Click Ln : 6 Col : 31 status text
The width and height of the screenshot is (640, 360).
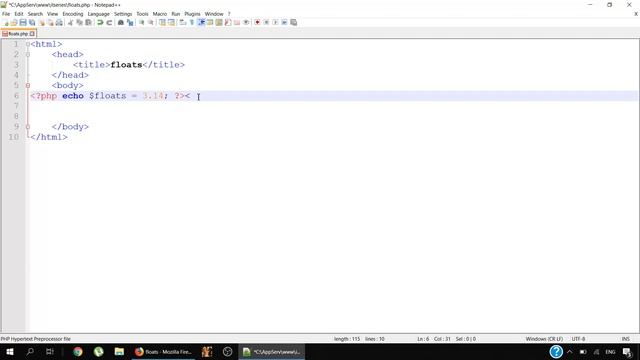click(x=433, y=339)
